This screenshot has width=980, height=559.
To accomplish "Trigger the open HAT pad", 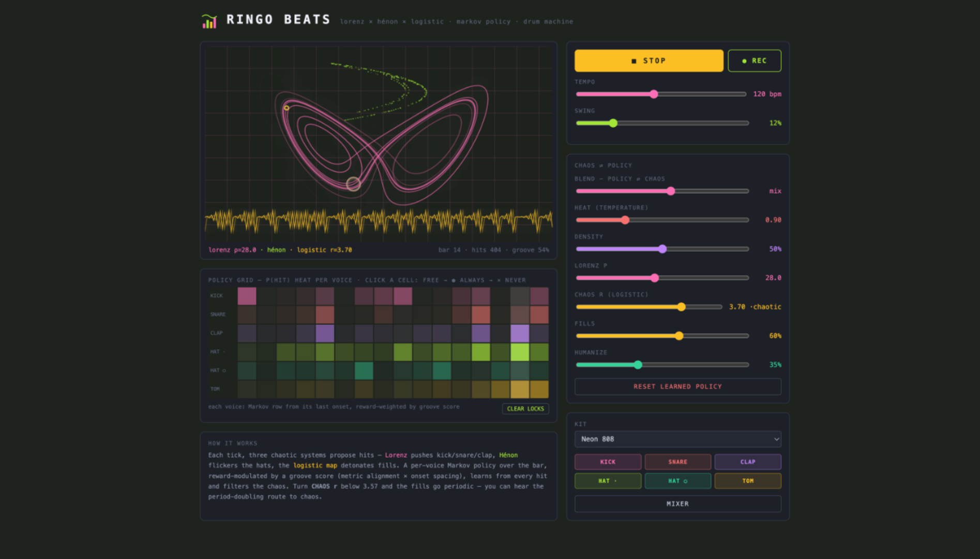I will (x=677, y=481).
